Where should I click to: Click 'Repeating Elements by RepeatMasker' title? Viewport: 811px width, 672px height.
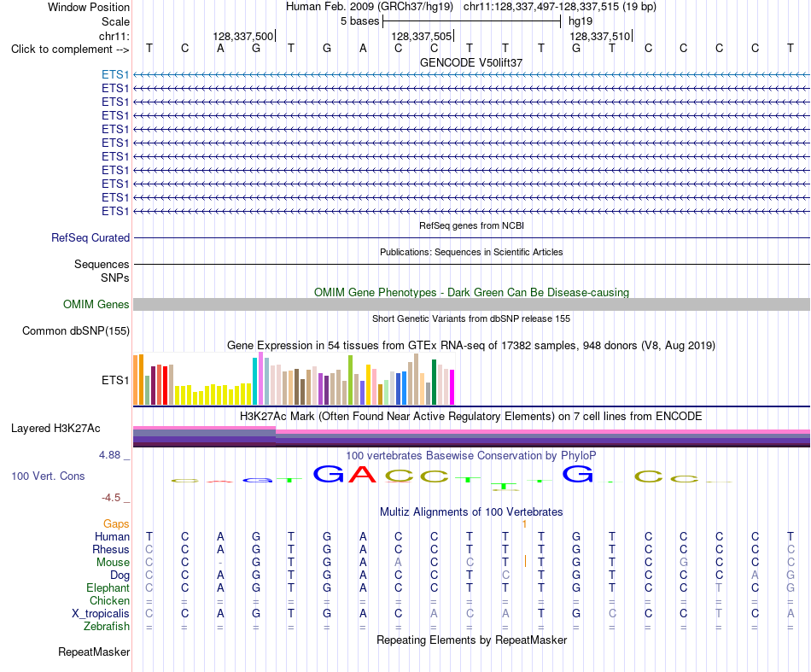(x=471, y=640)
